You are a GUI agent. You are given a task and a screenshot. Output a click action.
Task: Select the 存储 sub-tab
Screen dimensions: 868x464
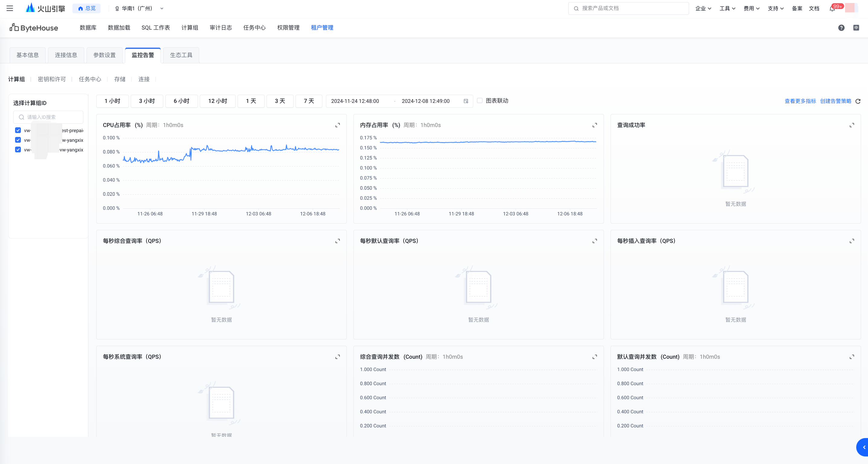point(120,79)
